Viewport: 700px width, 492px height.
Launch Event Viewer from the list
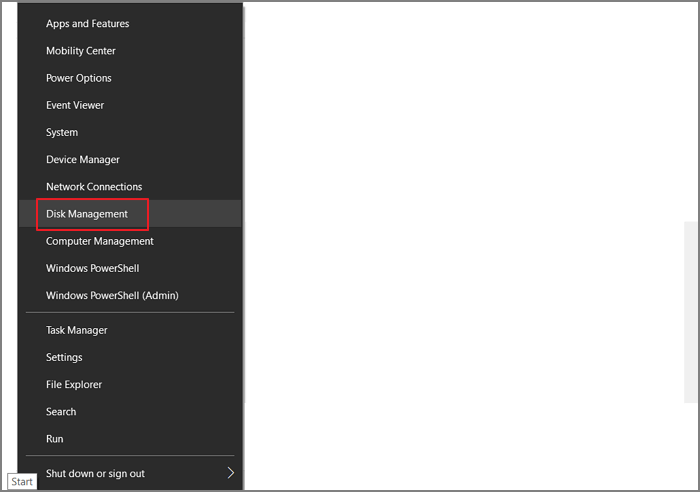[75, 105]
